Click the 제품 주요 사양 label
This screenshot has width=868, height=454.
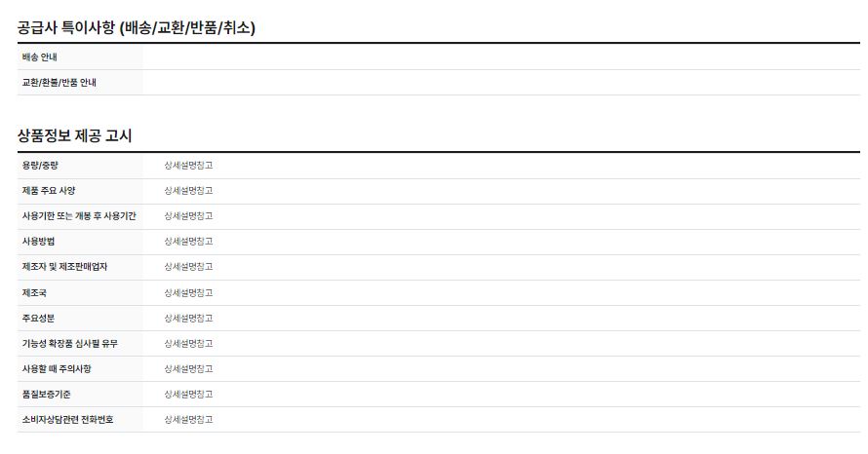[x=49, y=191]
